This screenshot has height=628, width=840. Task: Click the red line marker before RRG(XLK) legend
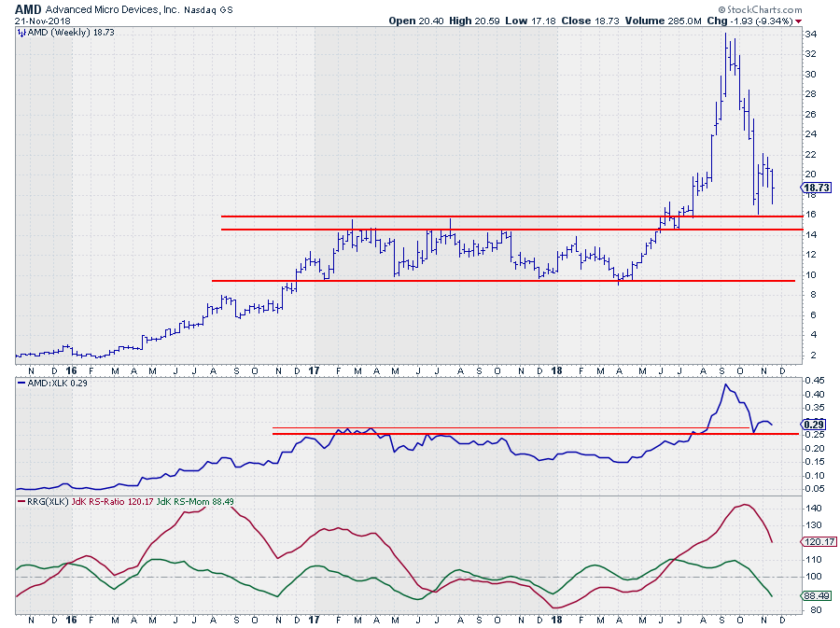(20, 502)
